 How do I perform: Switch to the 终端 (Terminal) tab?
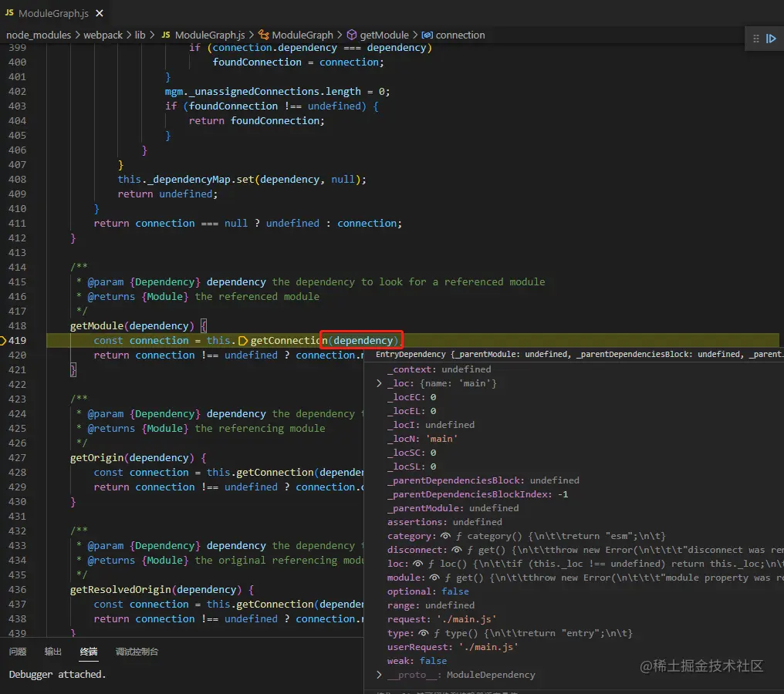[89, 652]
